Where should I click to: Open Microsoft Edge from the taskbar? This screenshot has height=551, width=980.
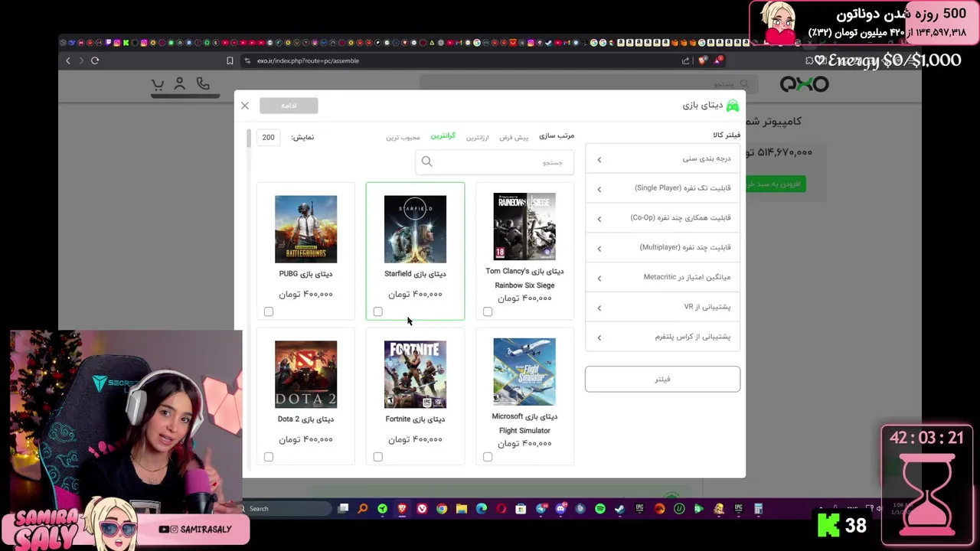point(482,509)
